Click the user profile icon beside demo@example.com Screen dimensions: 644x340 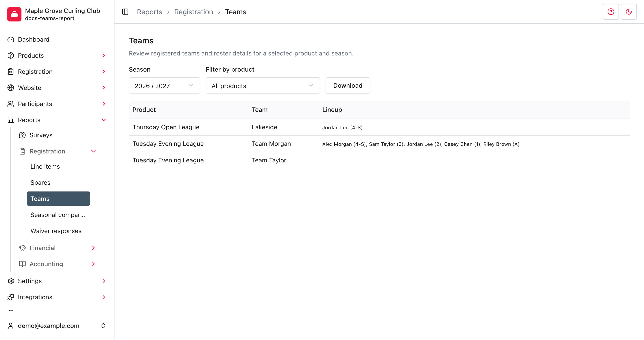tap(11, 326)
